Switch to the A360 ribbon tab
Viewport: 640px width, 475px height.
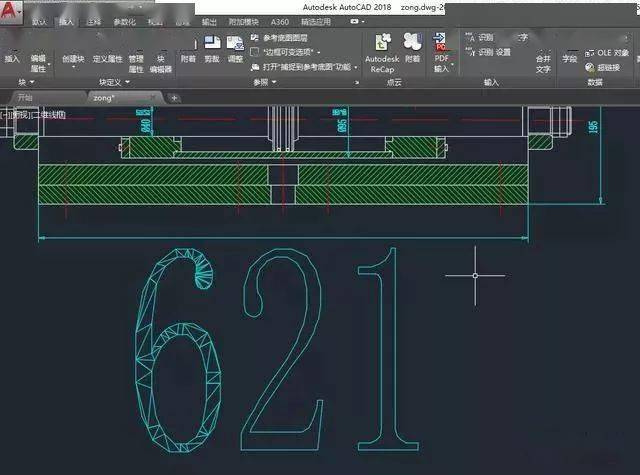pos(280,22)
